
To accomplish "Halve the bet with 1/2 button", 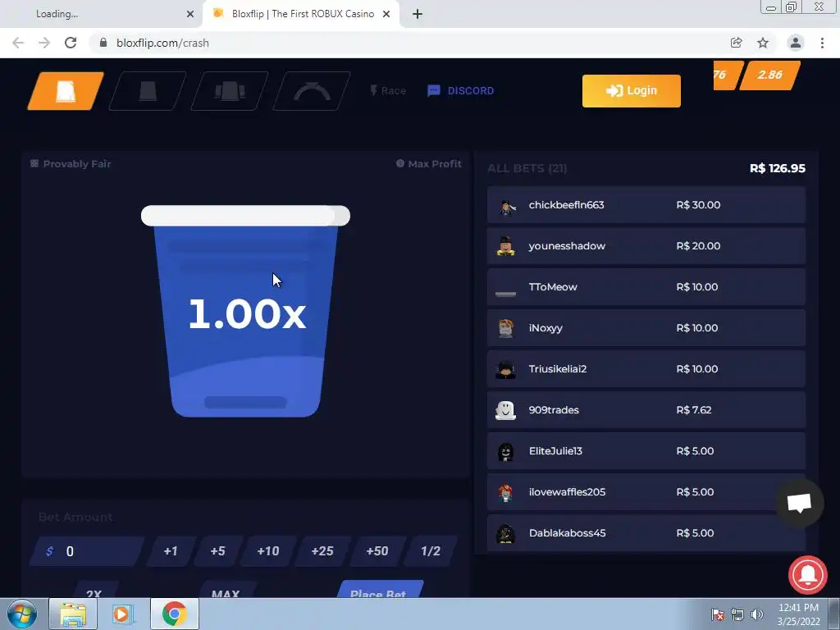I will click(x=431, y=551).
